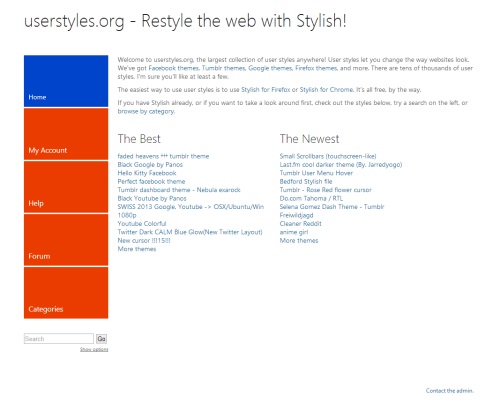Screen dimensions: 500x402
Task: Open Small Scrollbars (touchscreen-like)
Action: coord(328,156)
